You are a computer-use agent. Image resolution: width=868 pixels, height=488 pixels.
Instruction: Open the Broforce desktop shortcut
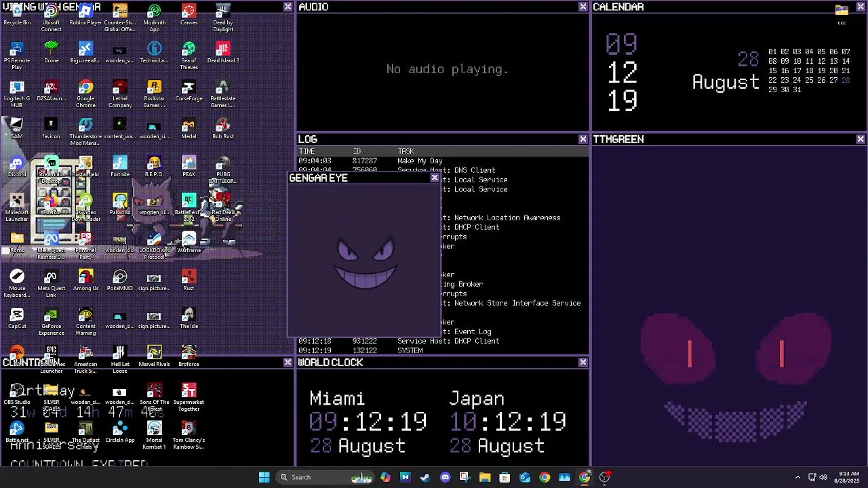(189, 357)
